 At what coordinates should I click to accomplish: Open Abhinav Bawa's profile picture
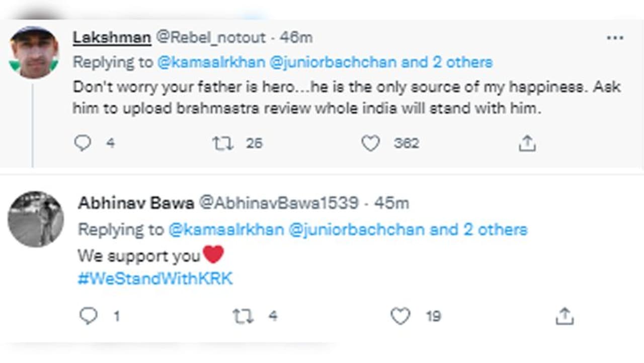point(35,219)
